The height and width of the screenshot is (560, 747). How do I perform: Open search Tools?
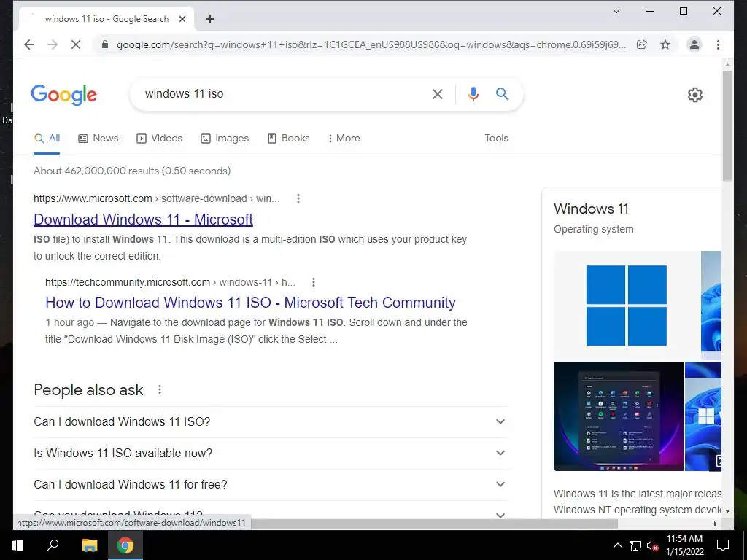tap(496, 138)
